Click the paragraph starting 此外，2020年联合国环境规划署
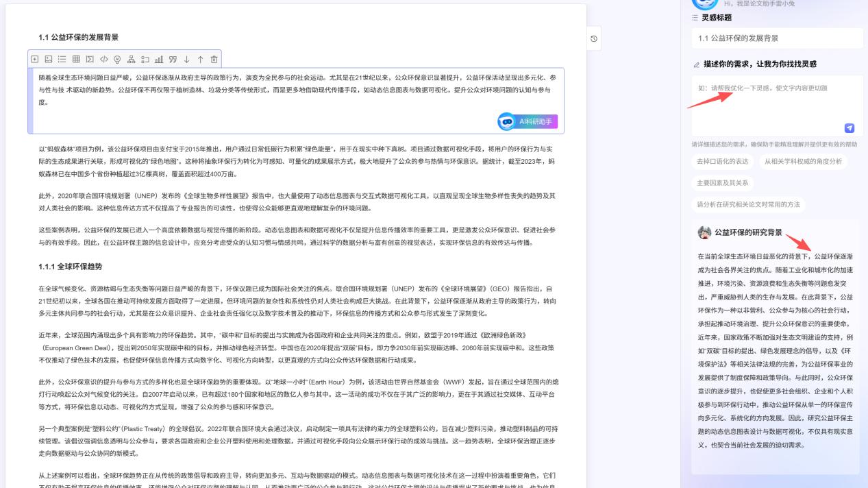This screenshot has width=868, height=488. tap(297, 202)
